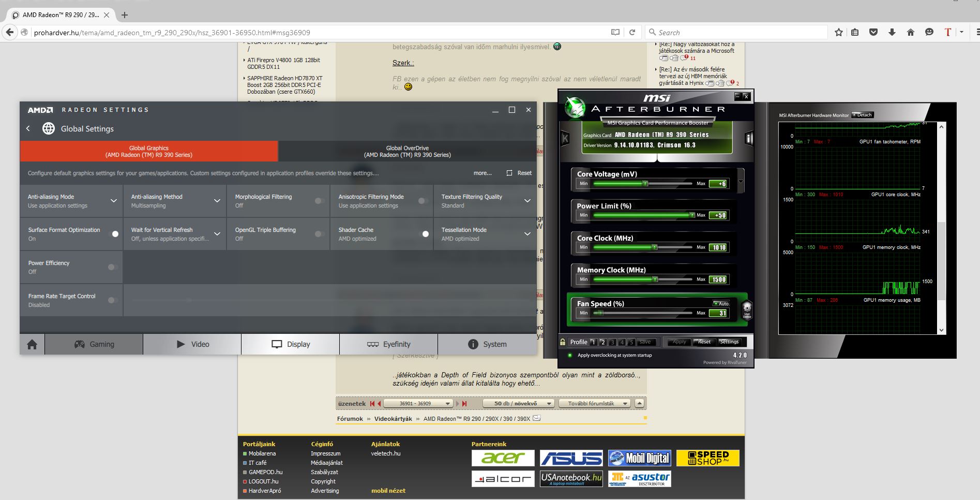Viewport: 980px width, 500px height.
Task: Click the browser Home icon
Action: click(x=911, y=32)
